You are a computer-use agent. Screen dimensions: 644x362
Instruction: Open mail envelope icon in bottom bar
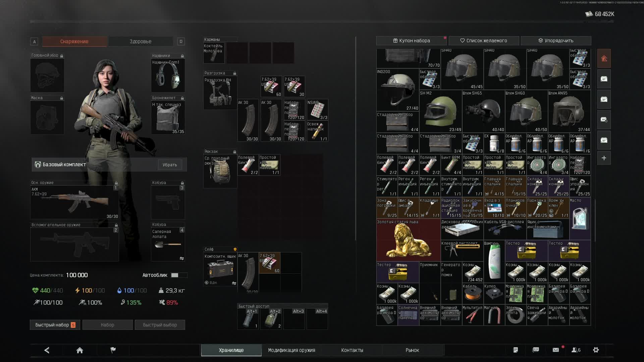556,350
